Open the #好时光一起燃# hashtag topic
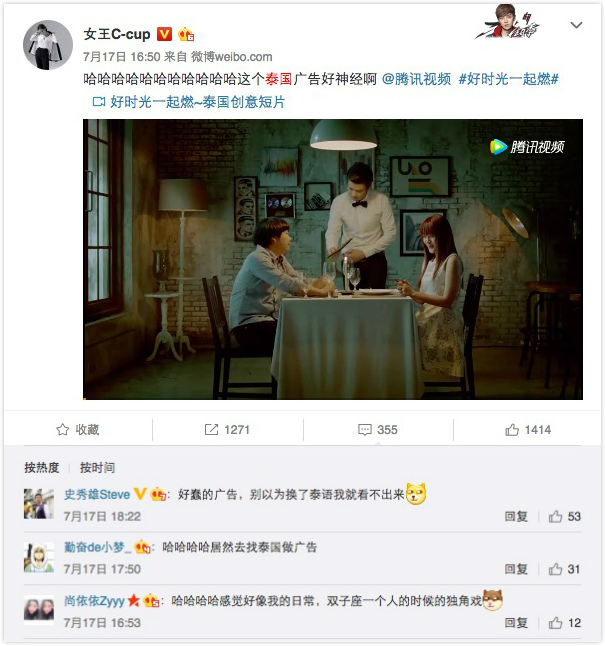Screen dimensions: 605x646 (509, 79)
